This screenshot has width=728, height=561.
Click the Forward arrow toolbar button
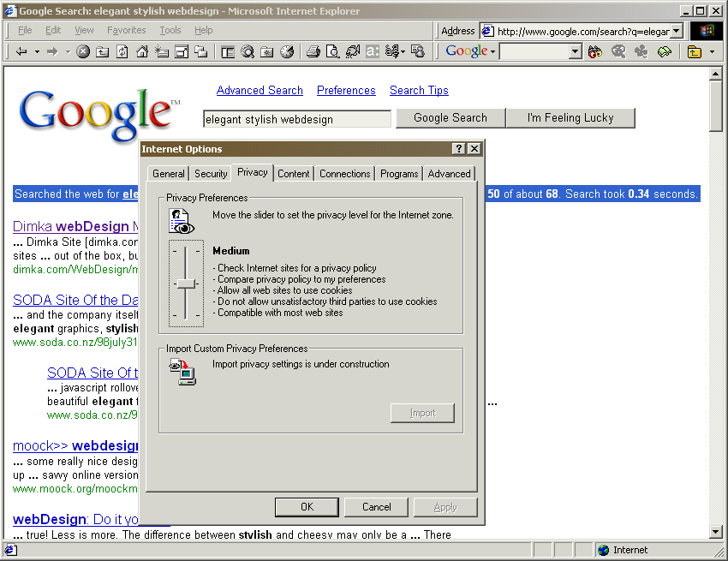(x=52, y=51)
